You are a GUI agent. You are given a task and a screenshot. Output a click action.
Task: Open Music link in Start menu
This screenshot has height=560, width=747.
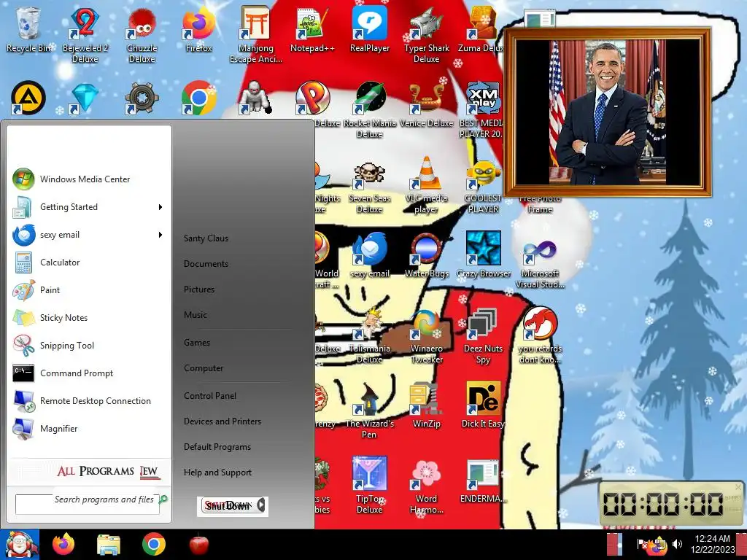point(196,315)
